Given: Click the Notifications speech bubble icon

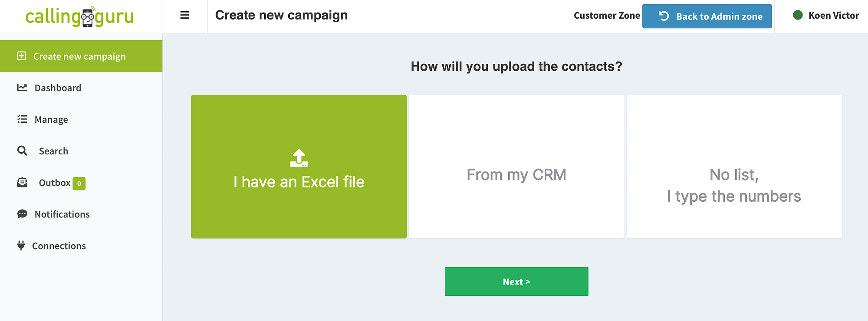Looking at the screenshot, I should [x=22, y=214].
